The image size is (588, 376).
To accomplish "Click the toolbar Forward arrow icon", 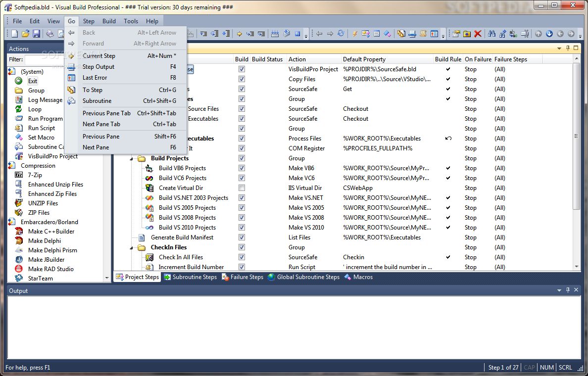I will point(330,34).
